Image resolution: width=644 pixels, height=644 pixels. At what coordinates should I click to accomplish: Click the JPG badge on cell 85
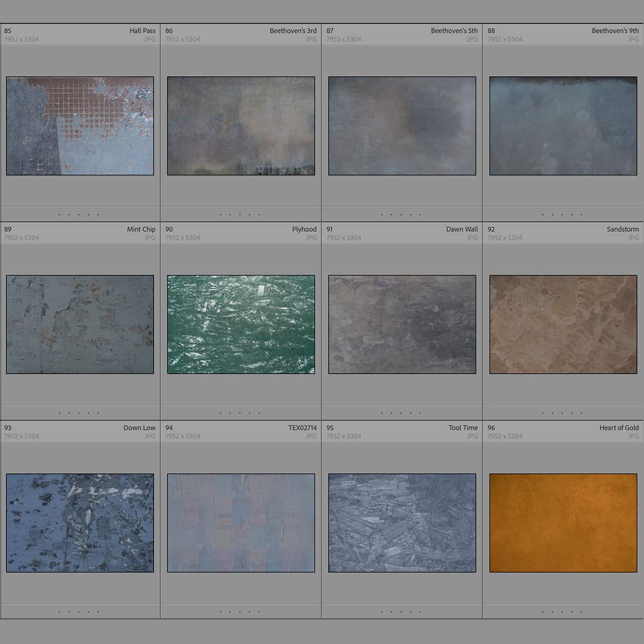150,39
